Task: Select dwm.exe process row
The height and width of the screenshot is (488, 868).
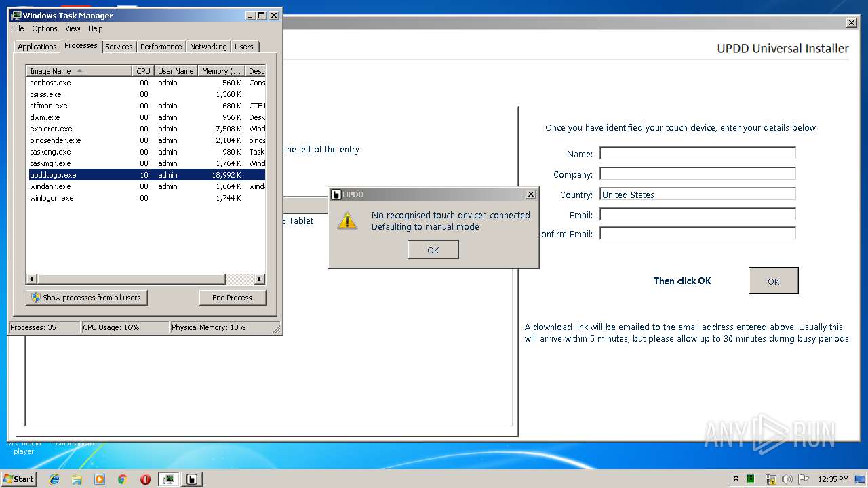Action: pyautogui.click(x=146, y=117)
